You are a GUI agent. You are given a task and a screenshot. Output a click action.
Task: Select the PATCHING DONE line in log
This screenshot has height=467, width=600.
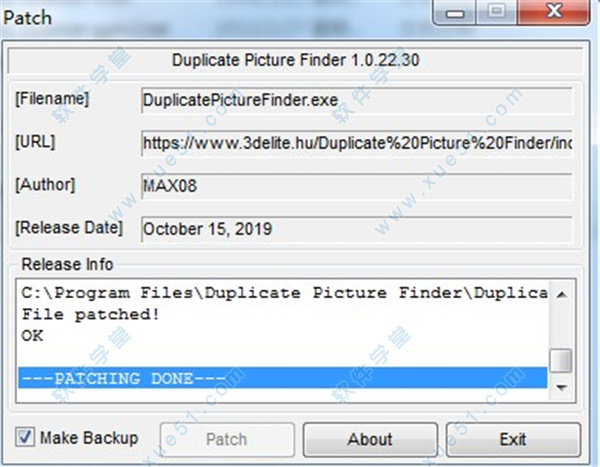(x=282, y=378)
